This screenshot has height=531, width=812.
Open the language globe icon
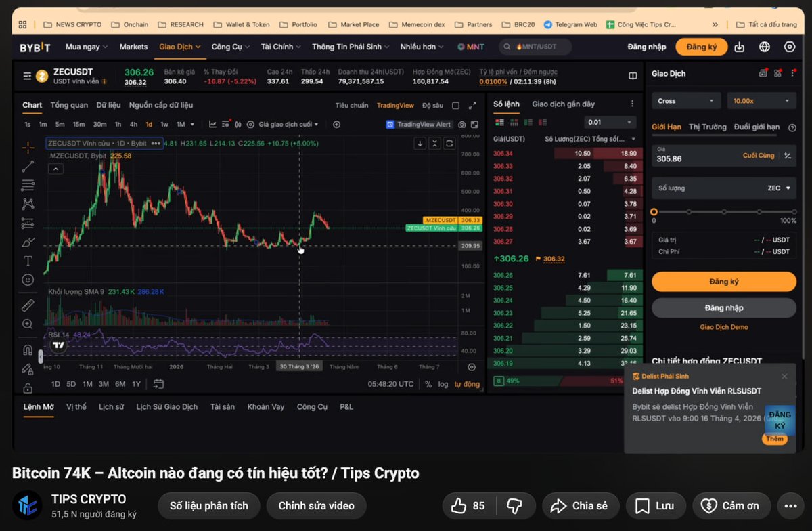[x=765, y=47]
